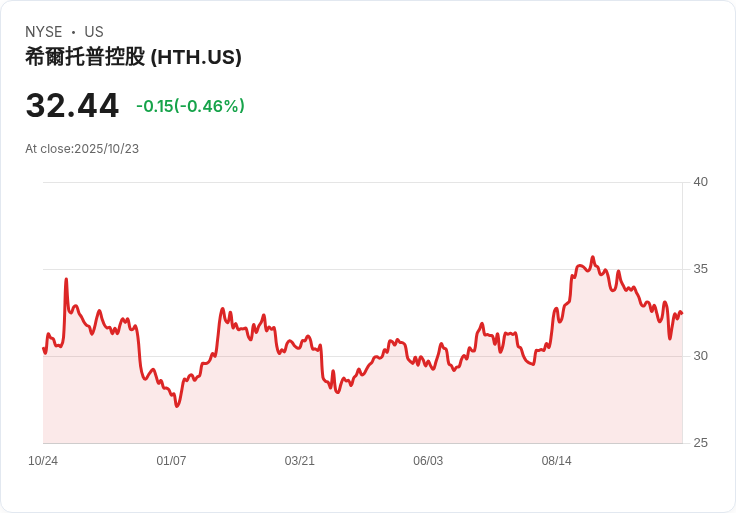This screenshot has width=736, height=513.
Task: Click the lowest trough of the price line
Action: tap(177, 406)
